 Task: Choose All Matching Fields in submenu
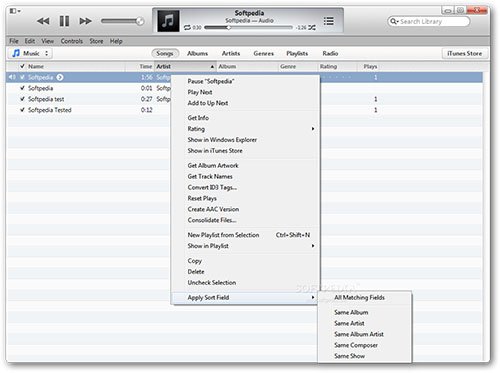365,298
